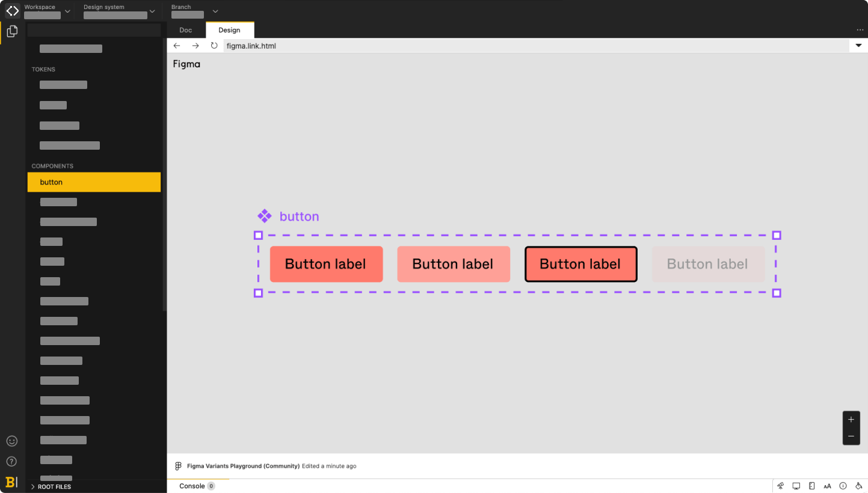This screenshot has height=493, width=868.
Task: Select the monitor preview icon in the status bar
Action: pos(796,486)
